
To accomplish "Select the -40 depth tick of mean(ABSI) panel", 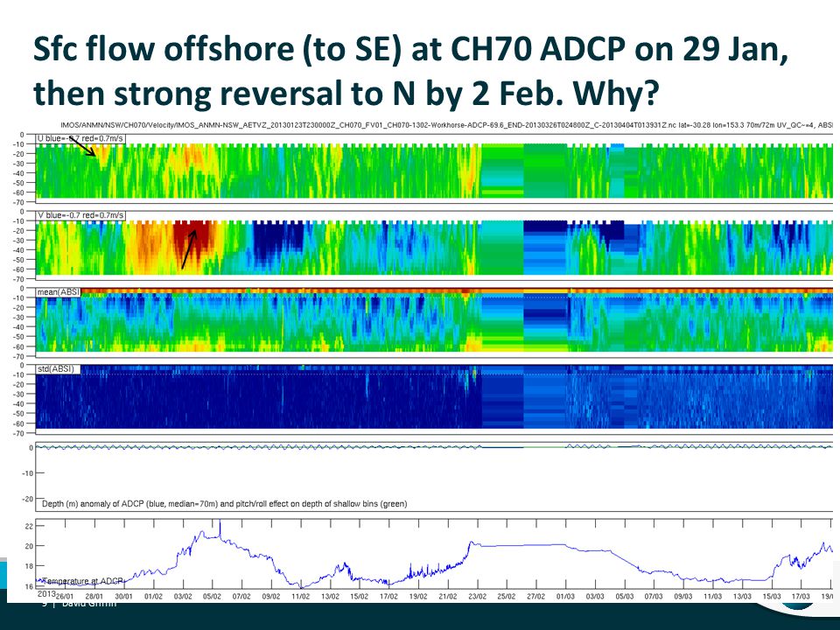I will click(x=18, y=326).
